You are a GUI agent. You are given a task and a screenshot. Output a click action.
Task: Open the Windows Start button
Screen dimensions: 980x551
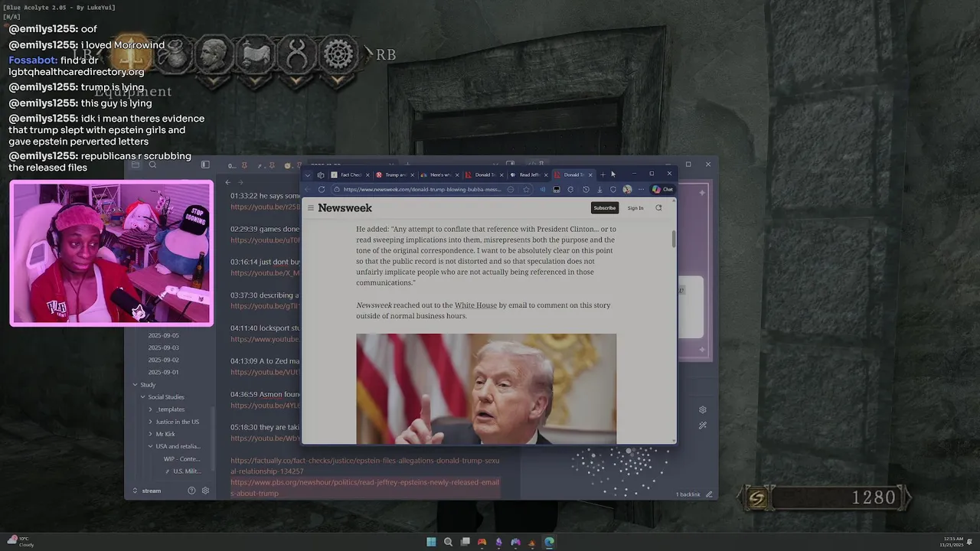click(x=431, y=542)
